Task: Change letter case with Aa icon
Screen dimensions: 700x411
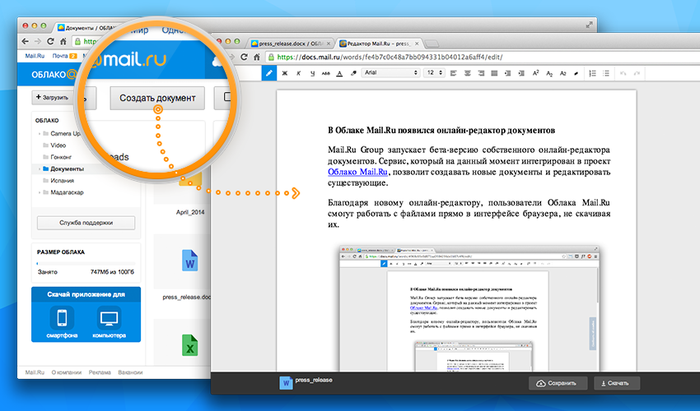Action: 563,73
